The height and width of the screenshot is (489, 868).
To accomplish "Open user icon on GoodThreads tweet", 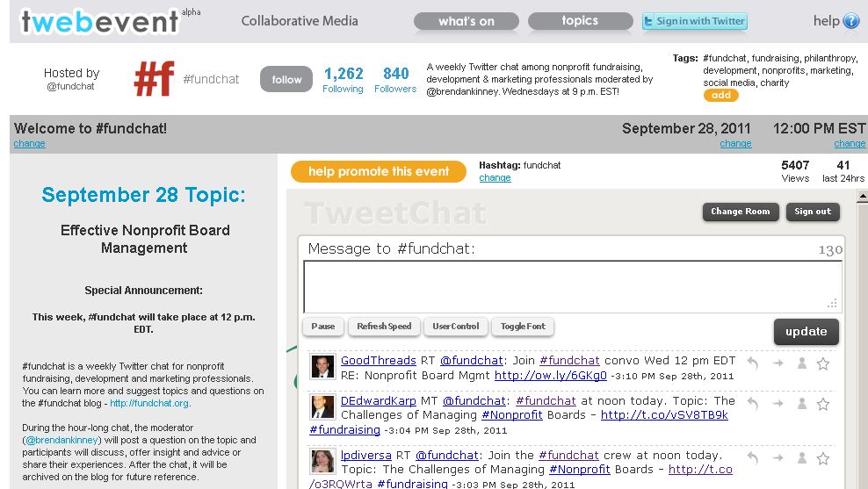I will coord(801,363).
